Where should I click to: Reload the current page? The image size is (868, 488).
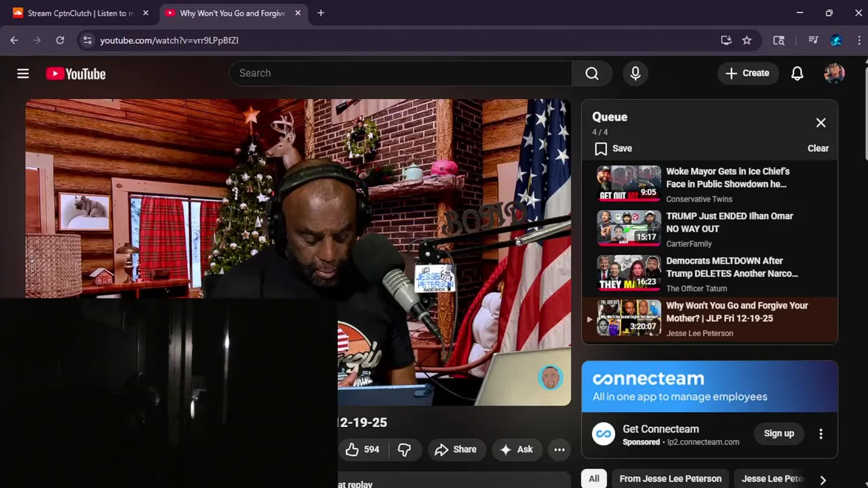(x=60, y=40)
